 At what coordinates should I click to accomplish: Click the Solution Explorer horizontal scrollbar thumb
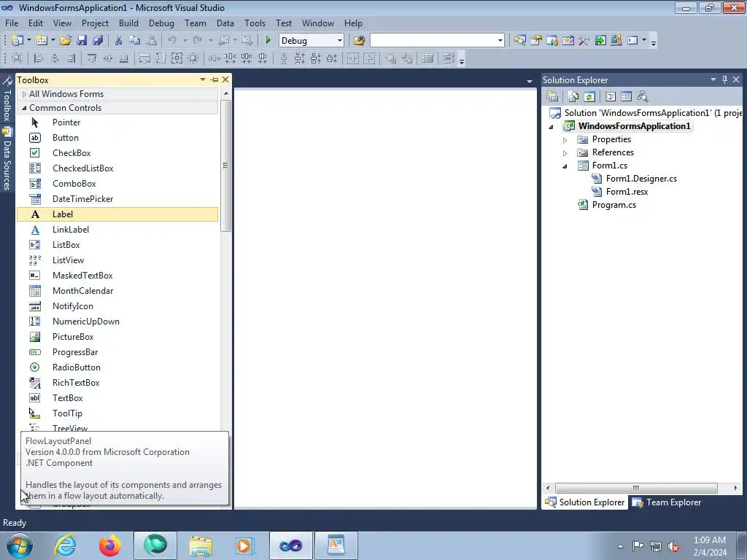(636, 488)
